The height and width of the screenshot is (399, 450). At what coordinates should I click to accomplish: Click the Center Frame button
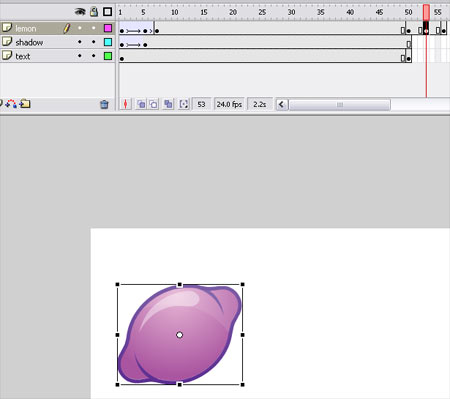pyautogui.click(x=125, y=104)
